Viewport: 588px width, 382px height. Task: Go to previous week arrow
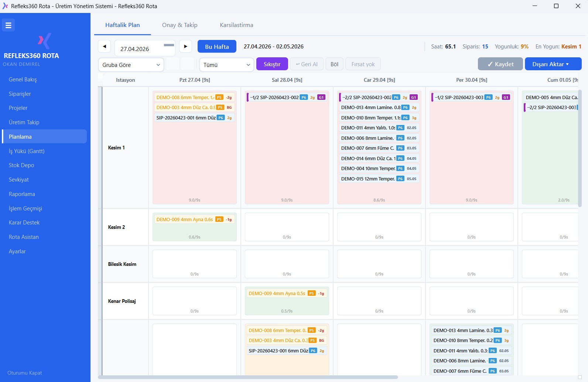point(105,47)
